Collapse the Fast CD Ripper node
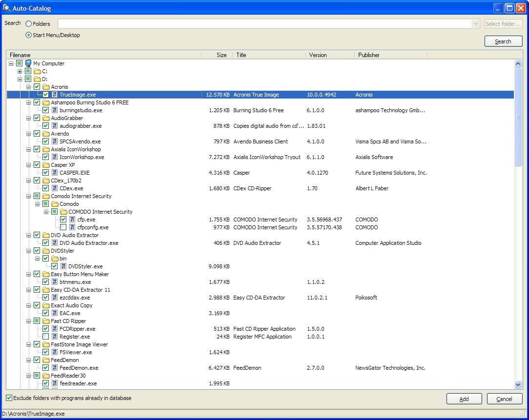 pos(28,321)
